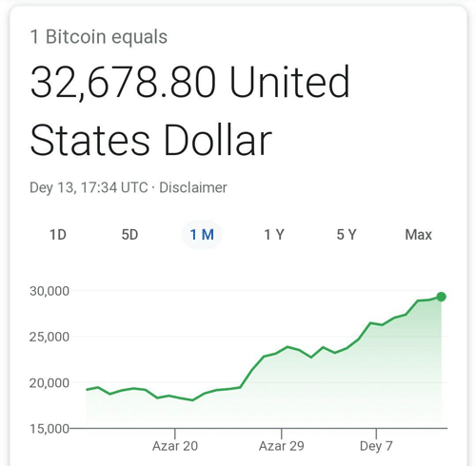Image resolution: width=476 pixels, height=466 pixels.
Task: Click the '1 Bitcoin equals' heading text
Action: (98, 37)
